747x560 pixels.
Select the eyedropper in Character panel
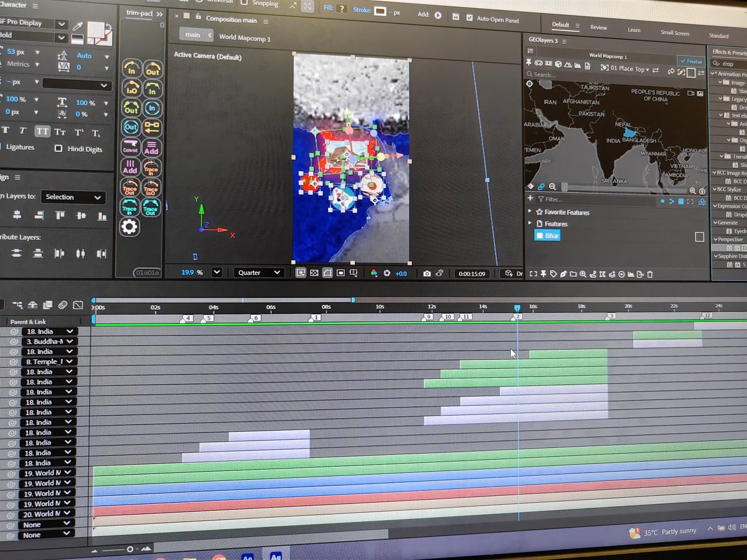[x=78, y=27]
